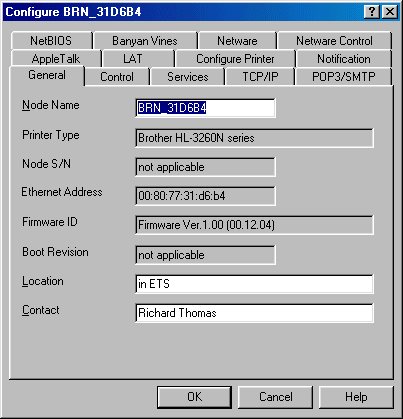Open the Services tab
Viewport: 403px width, 419px height.
pyautogui.click(x=188, y=77)
